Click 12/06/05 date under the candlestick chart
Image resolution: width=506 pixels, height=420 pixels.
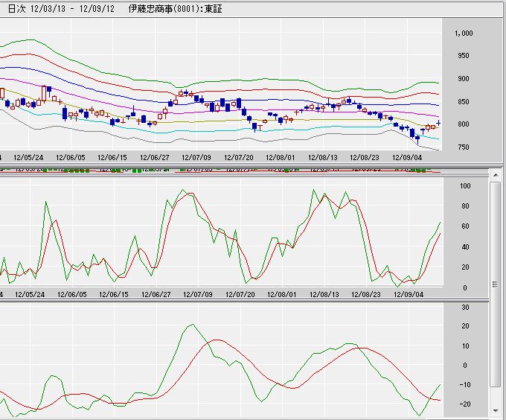pyautogui.click(x=71, y=158)
